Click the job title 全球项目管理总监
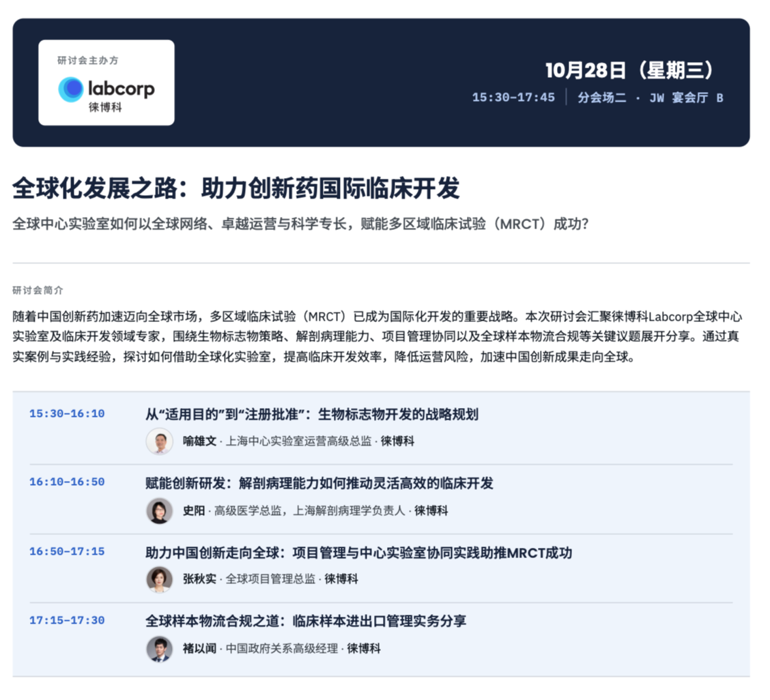 pos(270,579)
